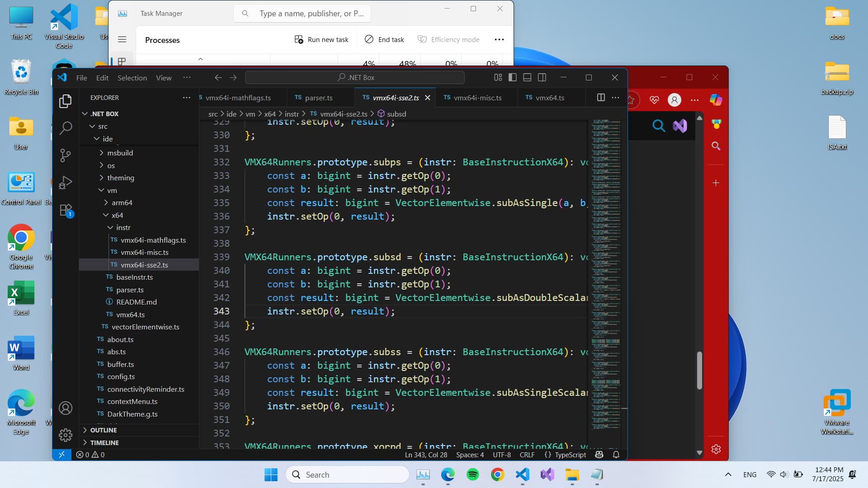The height and width of the screenshot is (488, 868).
Task: Split the editor to the right
Action: pyautogui.click(x=601, y=98)
